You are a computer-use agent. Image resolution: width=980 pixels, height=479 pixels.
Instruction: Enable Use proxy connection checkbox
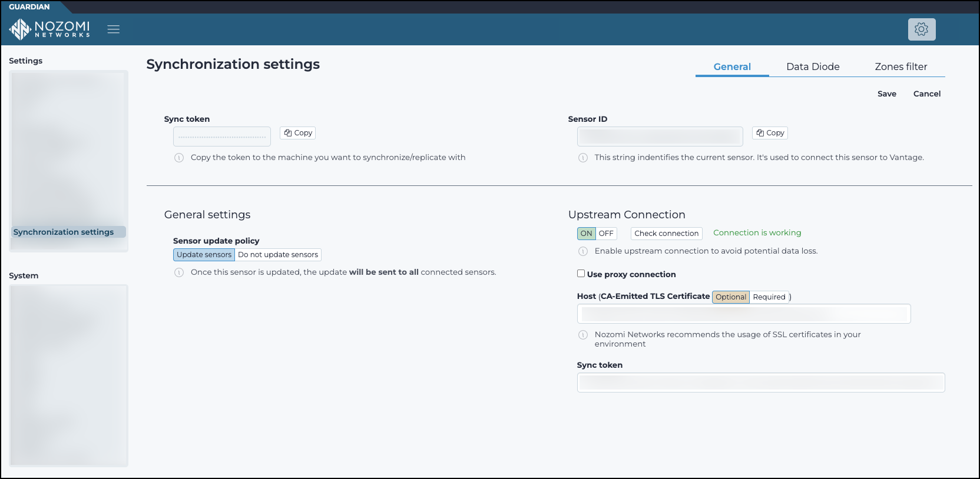(581, 274)
